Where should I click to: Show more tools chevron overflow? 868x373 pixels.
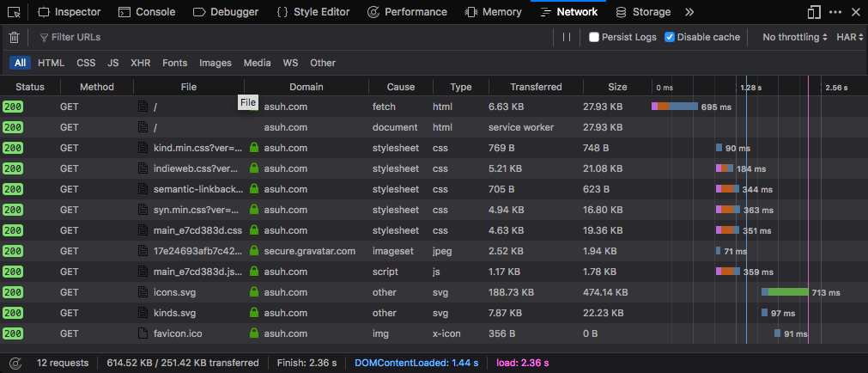[689, 12]
